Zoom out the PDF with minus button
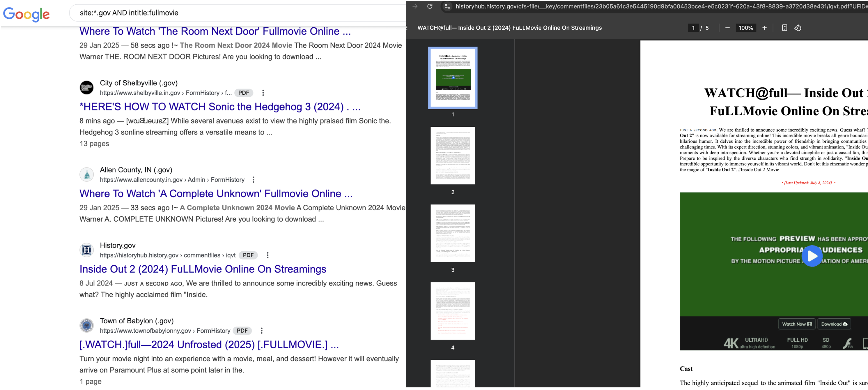Screen dimensions: 868x390 pyautogui.click(x=727, y=28)
